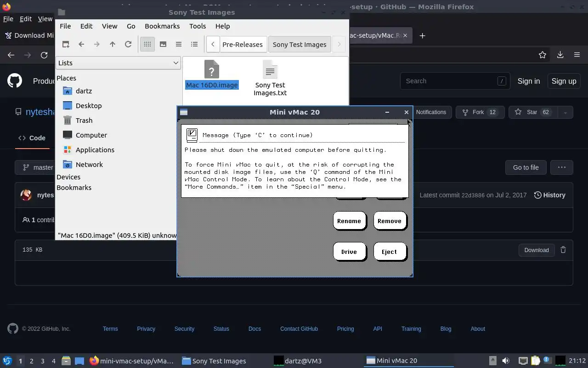Click Firefox back arrow
Image resolution: width=588 pixels, height=368 pixels.
click(11, 55)
